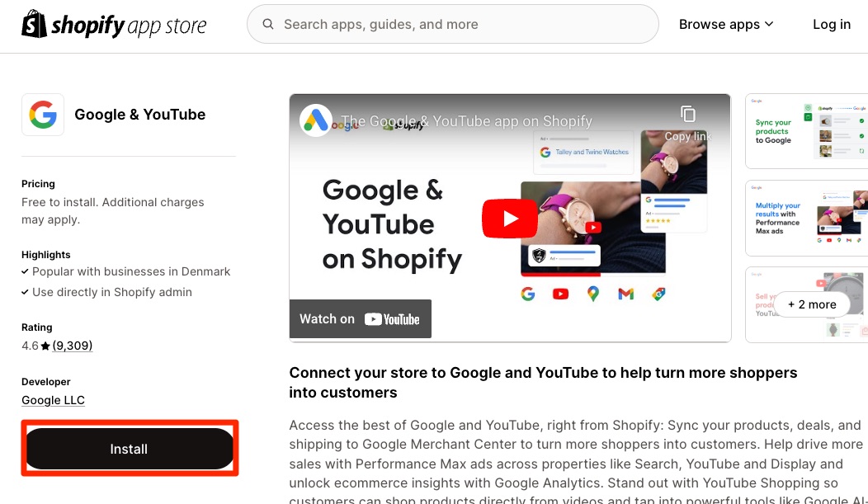Expand the Browse apps dropdown
Viewport: 868px width, 504px height.
point(726,25)
